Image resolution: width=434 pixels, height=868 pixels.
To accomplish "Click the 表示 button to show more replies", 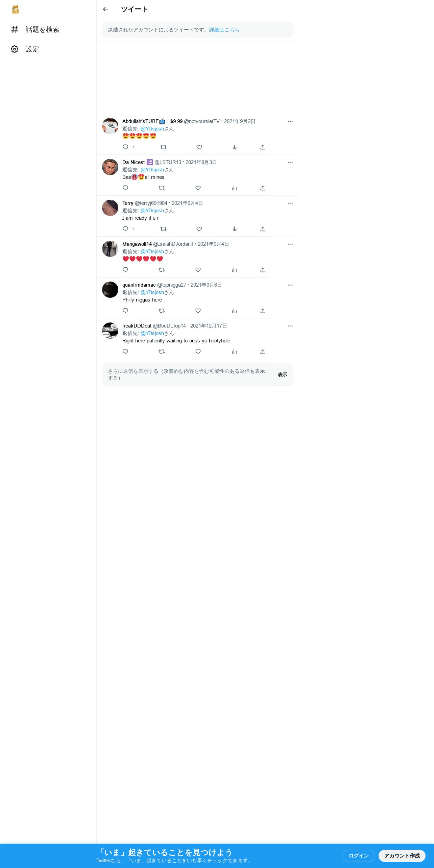I will coord(283,375).
